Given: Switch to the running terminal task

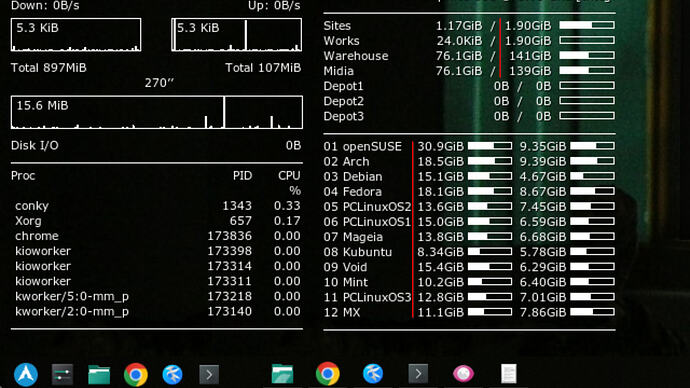Looking at the screenshot, I should [418, 374].
